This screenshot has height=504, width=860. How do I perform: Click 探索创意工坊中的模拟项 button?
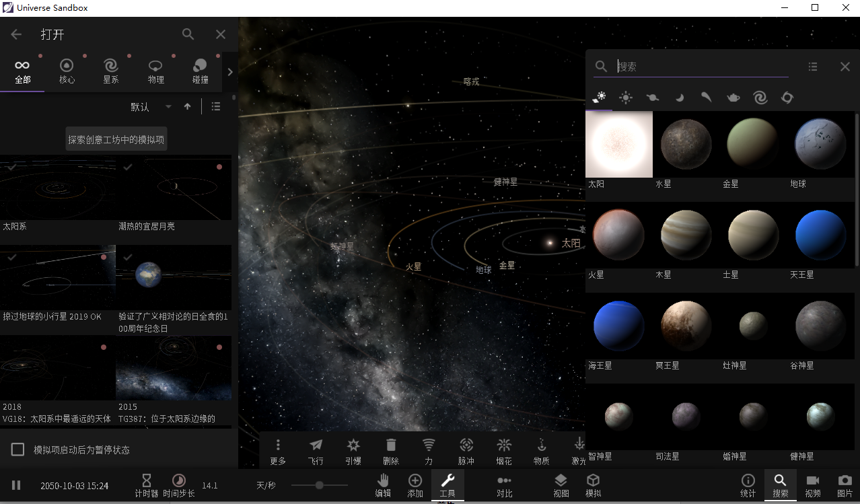pyautogui.click(x=116, y=138)
